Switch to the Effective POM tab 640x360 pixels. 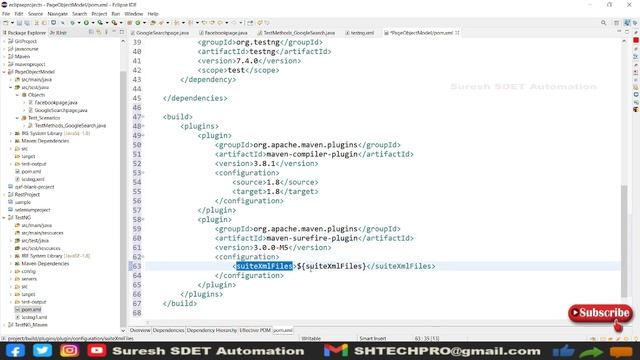click(x=255, y=330)
